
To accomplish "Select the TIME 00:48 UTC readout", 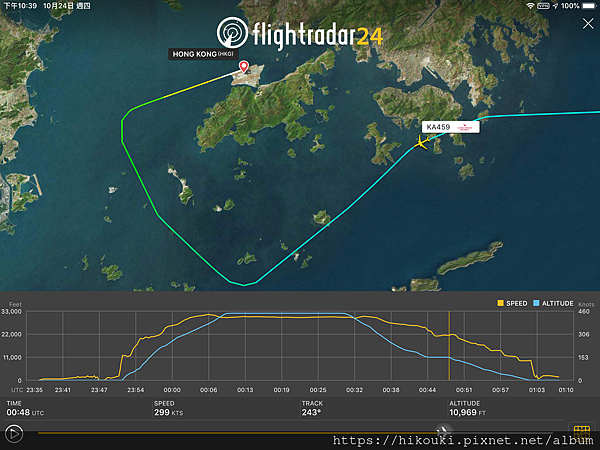I will click(x=25, y=408).
